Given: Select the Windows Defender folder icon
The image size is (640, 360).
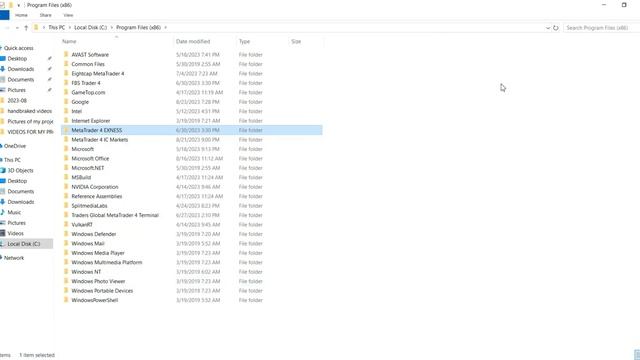Looking at the screenshot, I should (x=66, y=234).
